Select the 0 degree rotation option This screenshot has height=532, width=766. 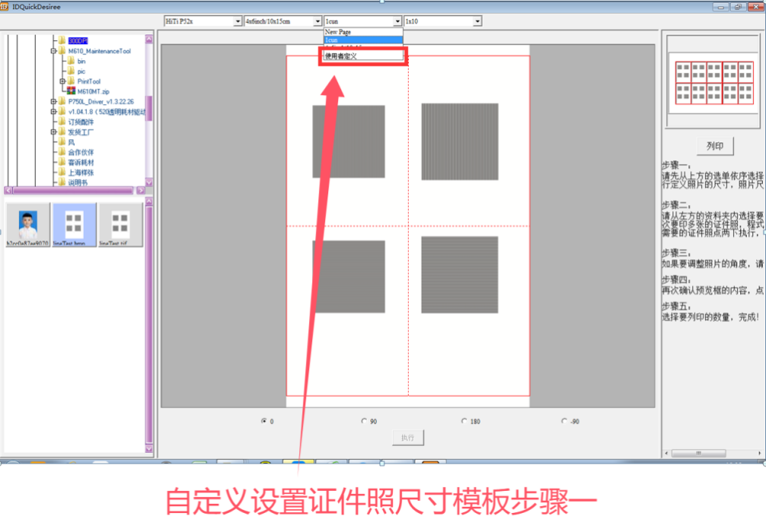264,420
